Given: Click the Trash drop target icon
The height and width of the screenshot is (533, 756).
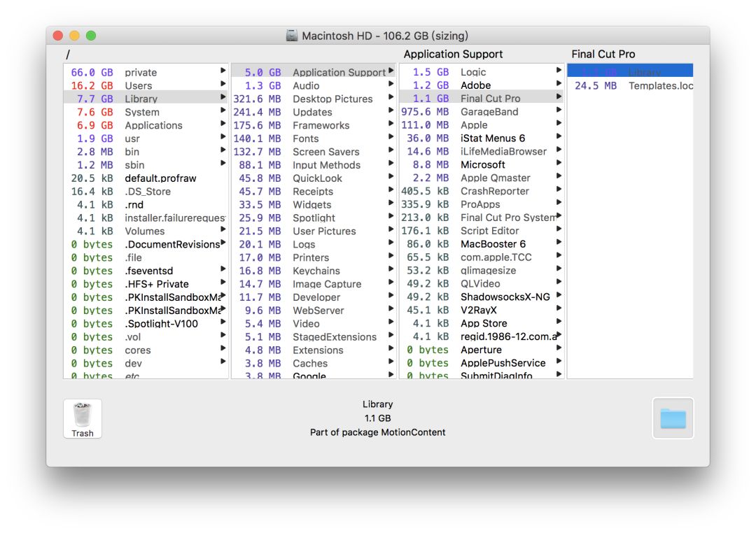Looking at the screenshot, I should point(83,419).
